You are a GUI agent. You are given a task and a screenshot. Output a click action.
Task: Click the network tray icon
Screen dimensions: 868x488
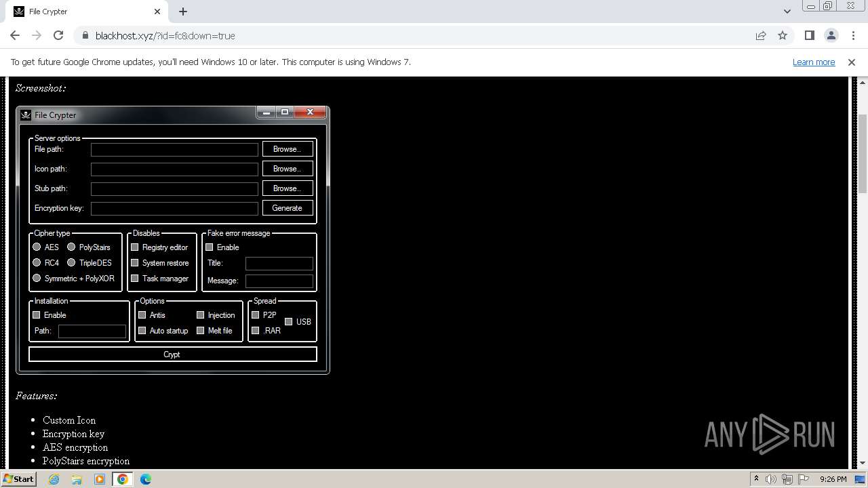787,479
